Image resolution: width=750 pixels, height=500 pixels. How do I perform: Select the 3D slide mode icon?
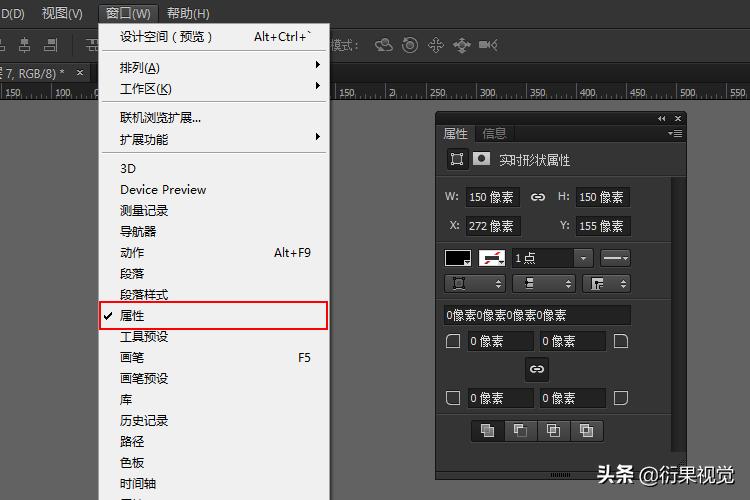tap(462, 45)
